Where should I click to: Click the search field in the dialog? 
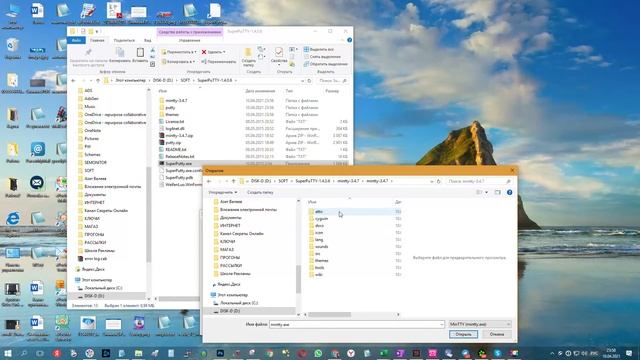click(478, 181)
